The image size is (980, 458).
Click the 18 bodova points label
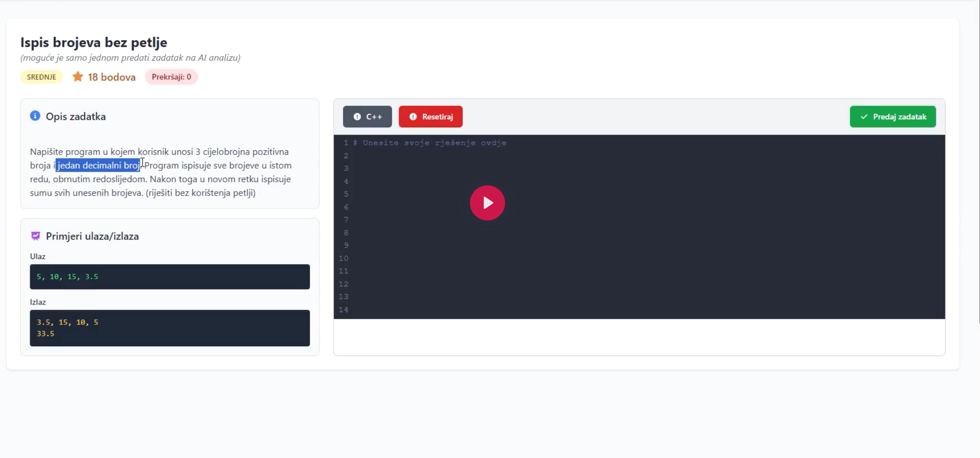pos(112,77)
